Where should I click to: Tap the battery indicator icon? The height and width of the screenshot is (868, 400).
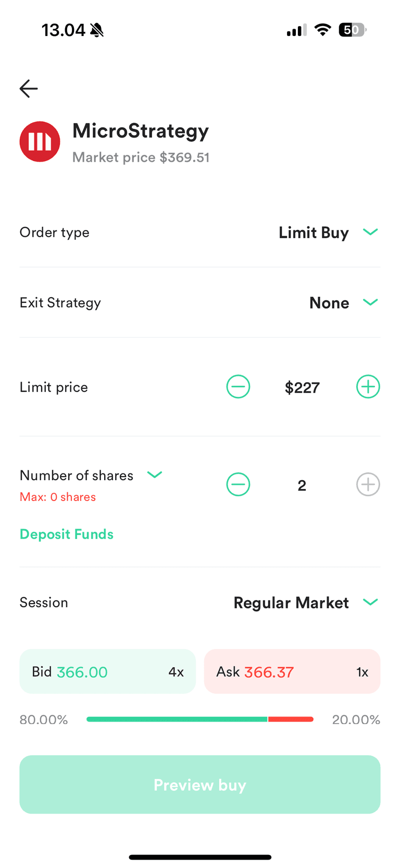352,30
